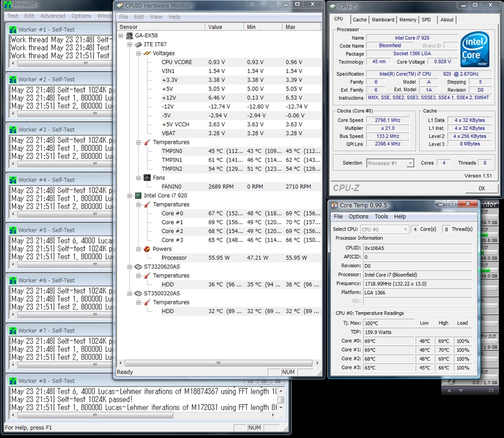Image resolution: width=504 pixels, height=438 pixels.
Task: Open the View menu in Hardware Monitor
Action: click(156, 17)
